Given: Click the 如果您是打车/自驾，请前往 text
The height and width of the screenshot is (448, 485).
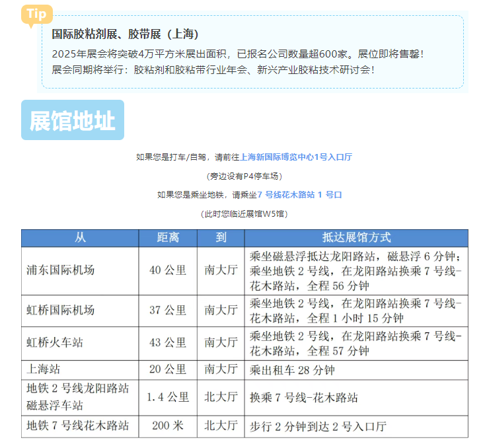Looking at the screenshot, I should tap(188, 157).
